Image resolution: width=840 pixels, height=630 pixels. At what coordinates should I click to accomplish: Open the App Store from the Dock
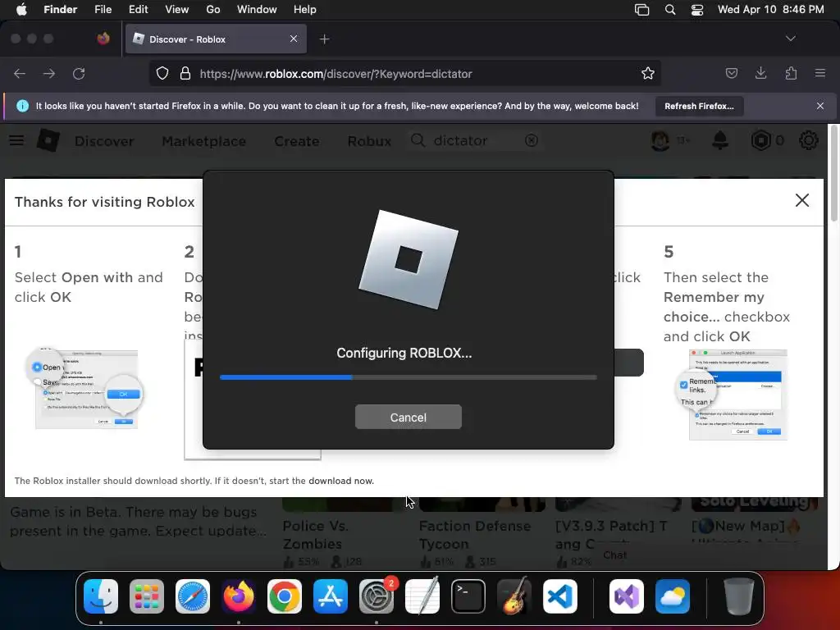coord(330,596)
